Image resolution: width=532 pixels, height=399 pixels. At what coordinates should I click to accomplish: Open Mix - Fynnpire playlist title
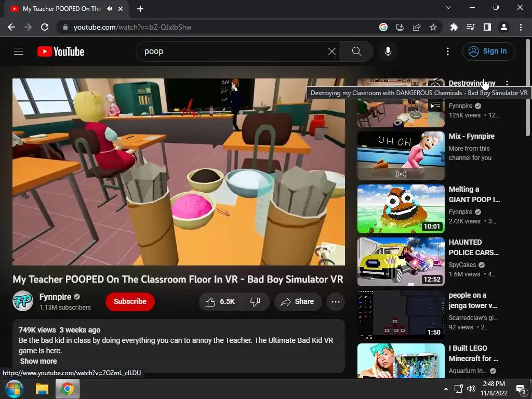coord(472,137)
